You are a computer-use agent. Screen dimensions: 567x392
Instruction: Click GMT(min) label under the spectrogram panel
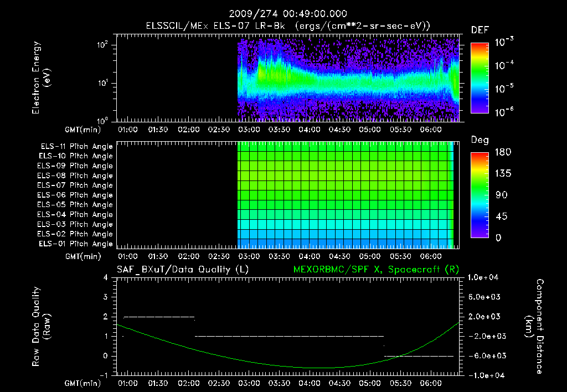click(x=83, y=130)
